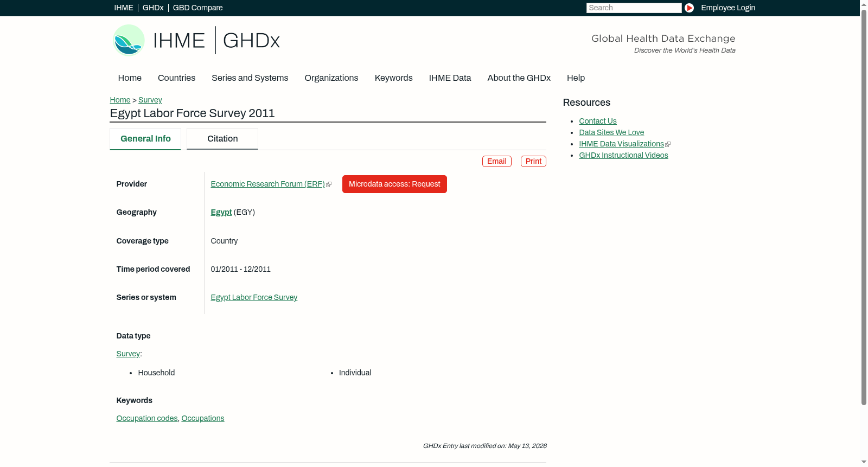This screenshot has width=868, height=467.
Task: Open Data Sites We Love link
Action: 611,132
